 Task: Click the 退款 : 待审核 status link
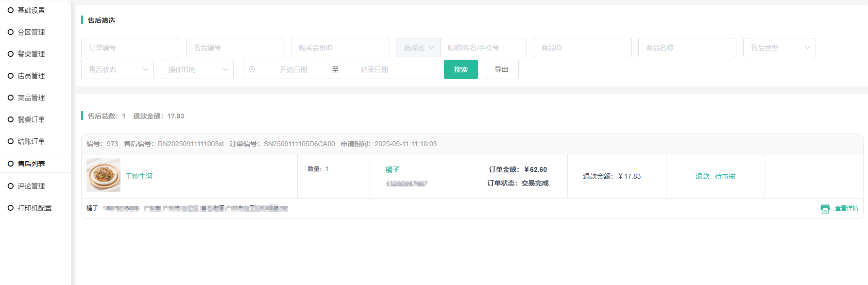point(715,176)
